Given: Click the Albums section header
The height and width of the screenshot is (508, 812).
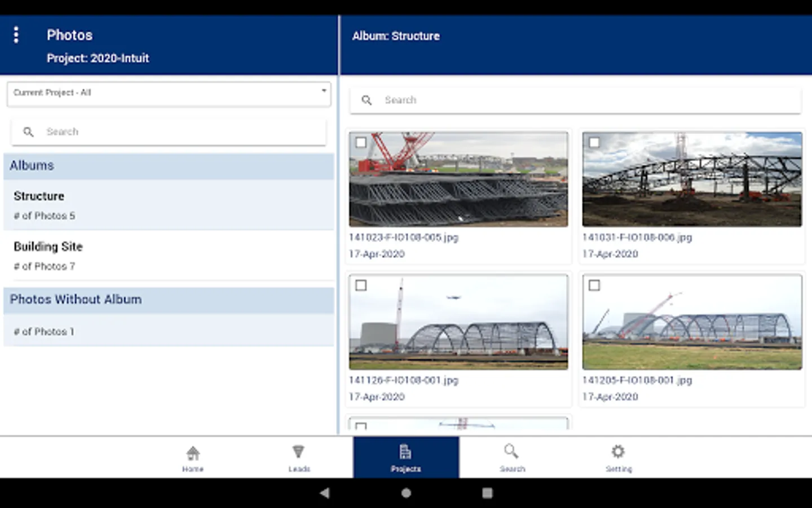Looking at the screenshot, I should [x=169, y=166].
